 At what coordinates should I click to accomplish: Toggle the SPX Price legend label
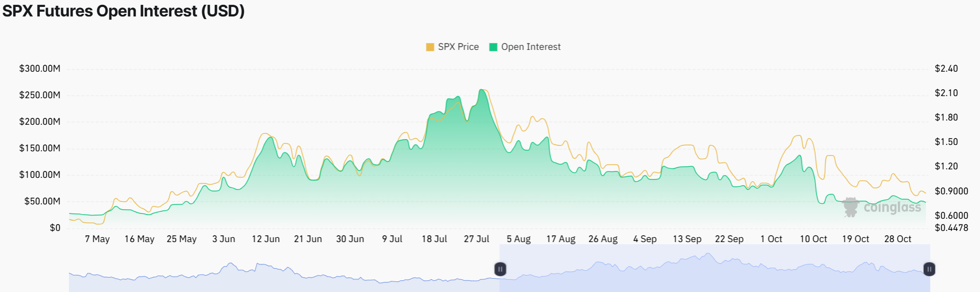pos(458,47)
